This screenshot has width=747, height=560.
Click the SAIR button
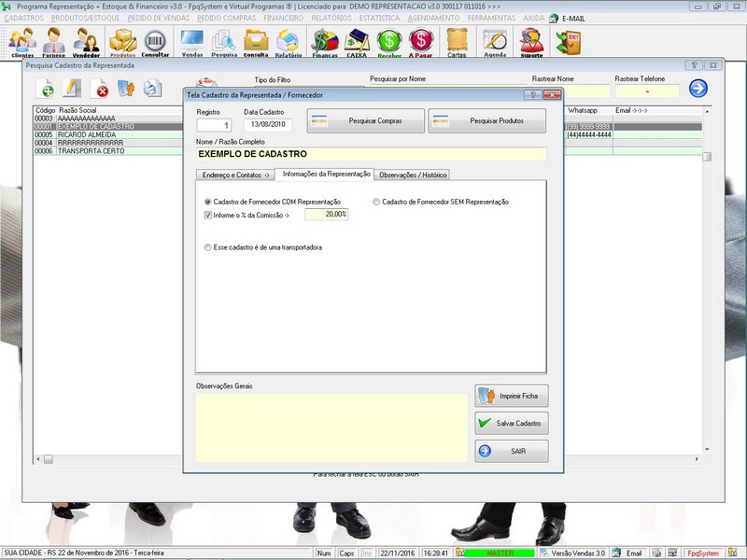point(511,451)
